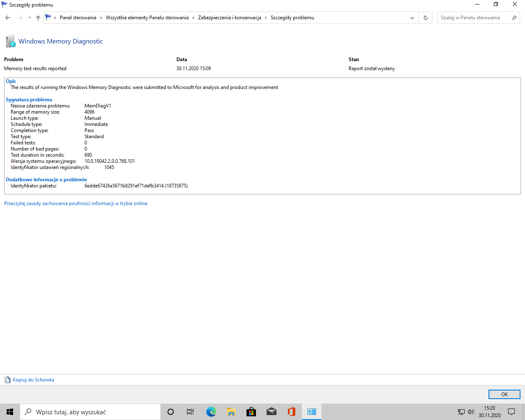525x420 pixels.
Task: Open Wszystkie elementy Panelu sterowania breadcrumb
Action: pos(147,18)
